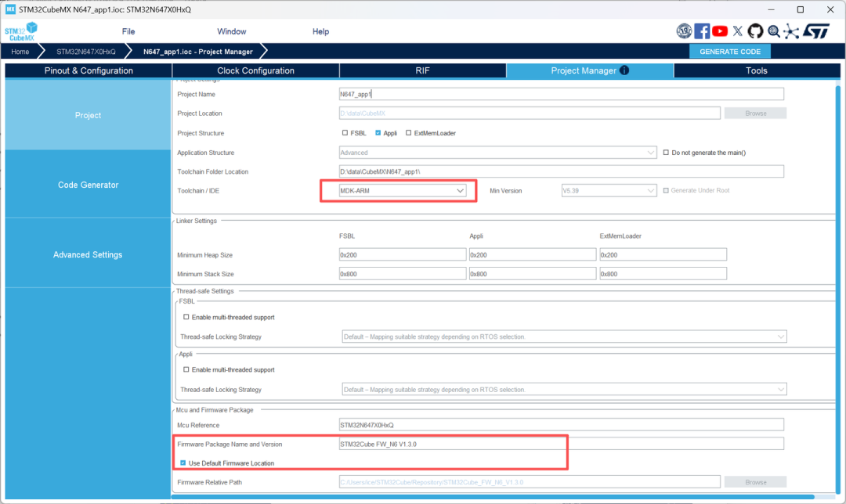Switch to the Tools tab
This screenshot has width=846, height=504.
point(757,70)
